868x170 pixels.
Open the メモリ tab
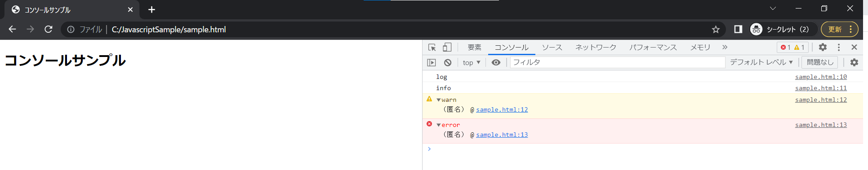pos(700,47)
